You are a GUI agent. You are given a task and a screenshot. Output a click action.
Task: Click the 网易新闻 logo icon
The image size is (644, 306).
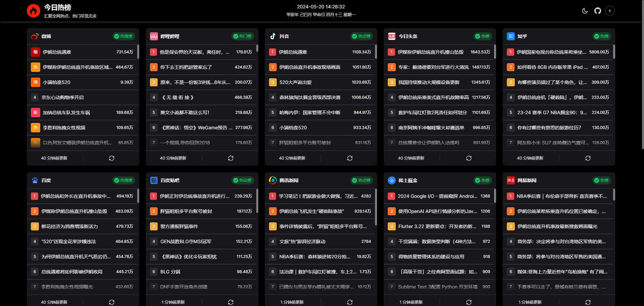point(511,180)
